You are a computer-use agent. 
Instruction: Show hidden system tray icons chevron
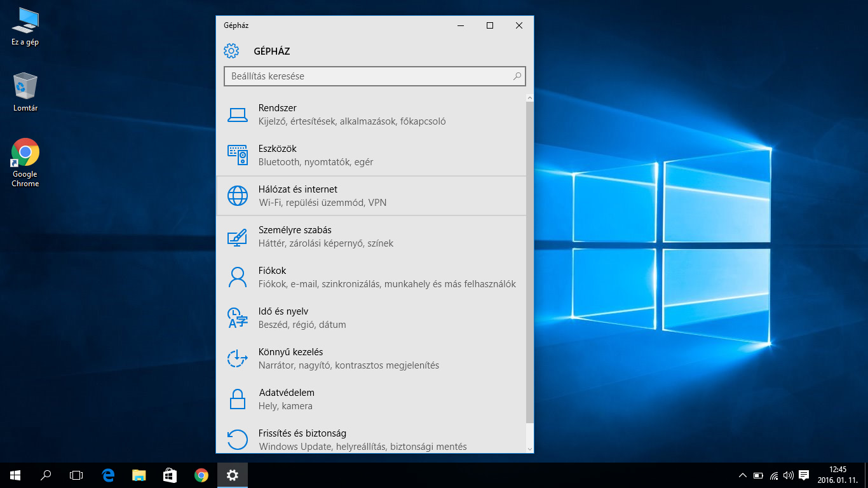pos(742,475)
